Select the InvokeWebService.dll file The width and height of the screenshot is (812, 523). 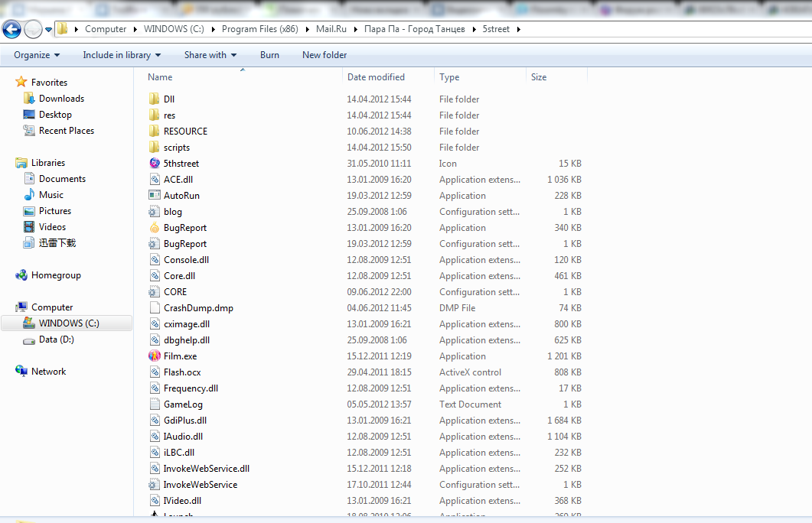(x=206, y=468)
